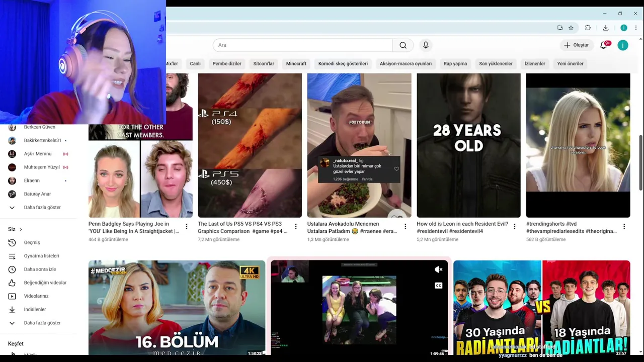The height and width of the screenshot is (362, 644).
Task: Click the 464 B görüntüleme view count
Action: [108, 240]
